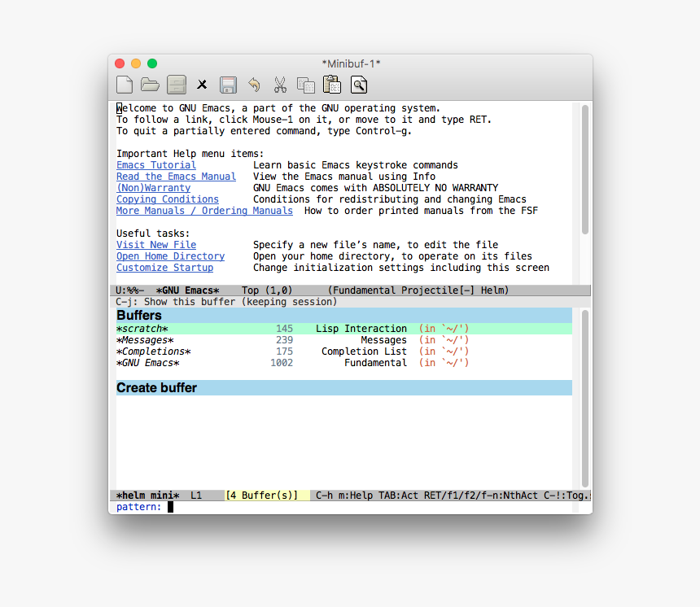Click the U:%%- status indicator in mode line

tap(129, 290)
